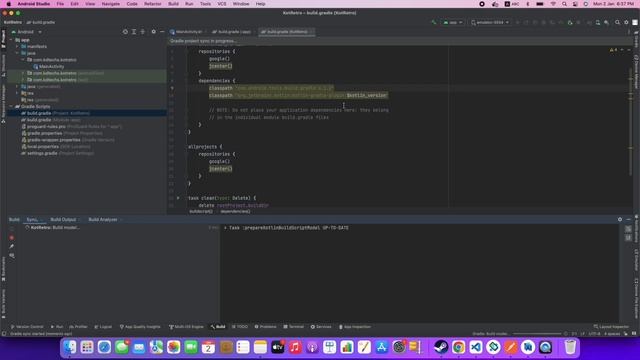
Task: Open the Navigate menu
Action: pyautogui.click(x=111, y=4)
